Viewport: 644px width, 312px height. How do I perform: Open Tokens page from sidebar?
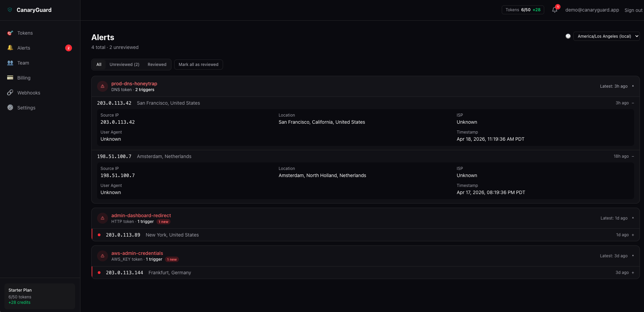[x=40, y=33]
